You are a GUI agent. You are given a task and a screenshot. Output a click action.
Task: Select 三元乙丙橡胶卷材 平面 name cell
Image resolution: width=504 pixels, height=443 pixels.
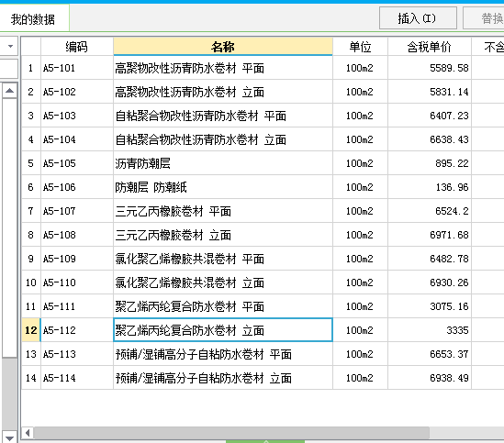(x=223, y=211)
